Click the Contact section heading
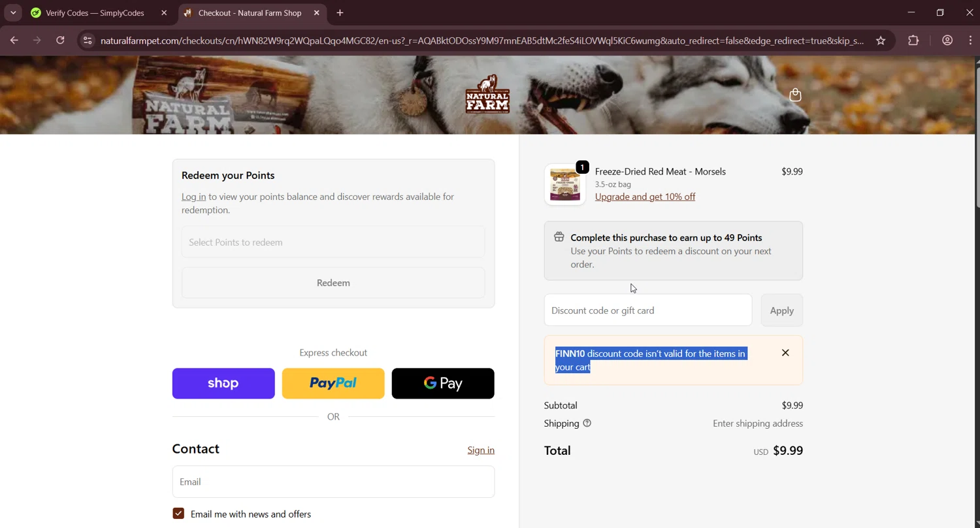The height and width of the screenshot is (528, 980). tap(195, 449)
